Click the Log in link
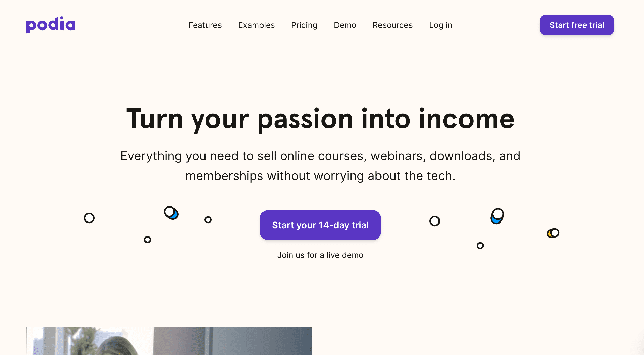This screenshot has height=355, width=644. [x=441, y=25]
